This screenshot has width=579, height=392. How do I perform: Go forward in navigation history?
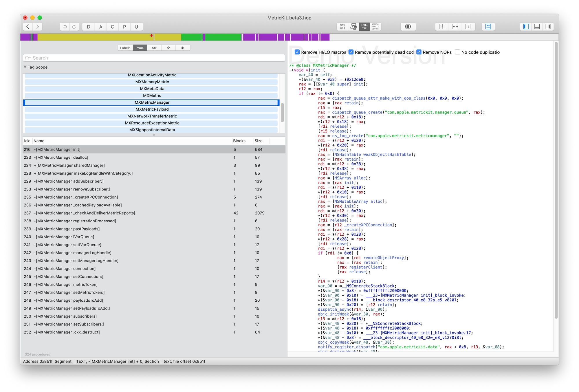coord(38,27)
